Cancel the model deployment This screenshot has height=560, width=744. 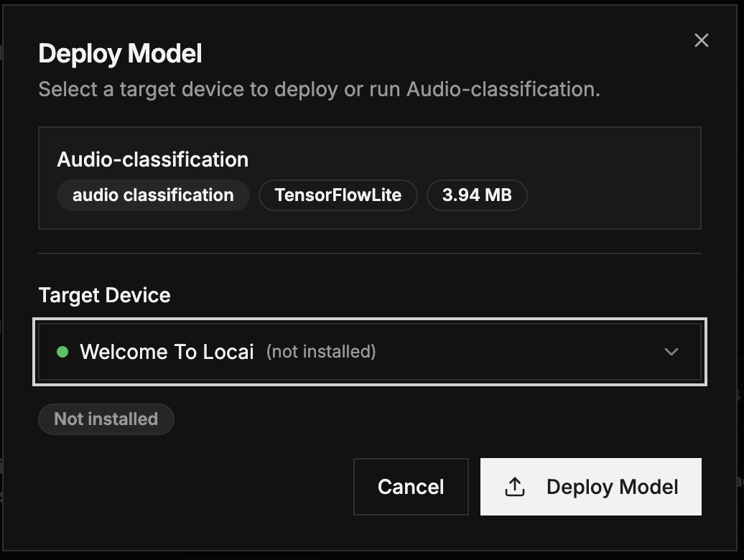click(x=411, y=486)
